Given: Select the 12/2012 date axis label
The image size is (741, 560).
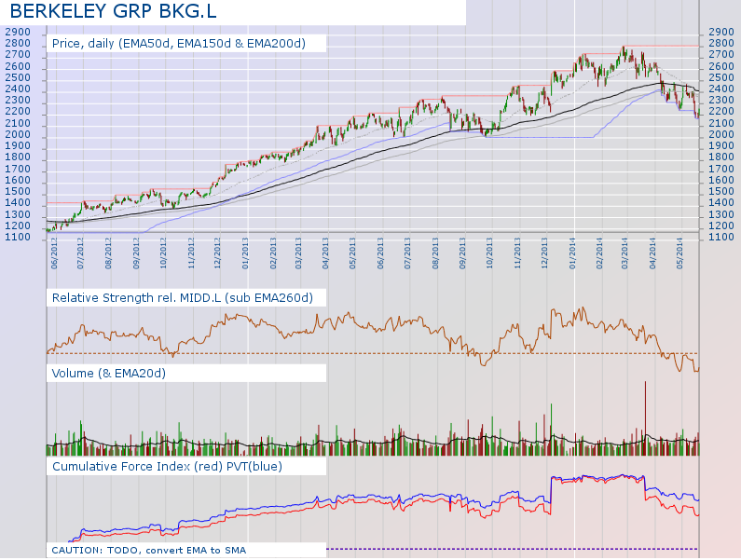Looking at the screenshot, I should point(217,255).
